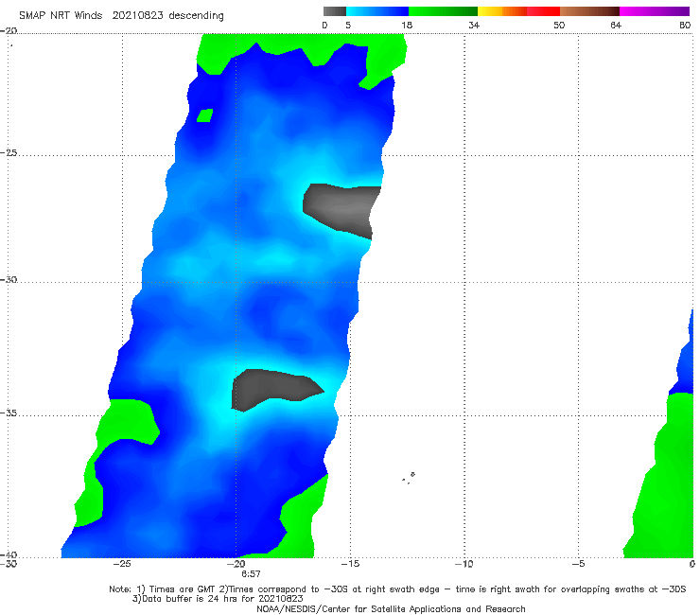Click the brown segment of the color bar
Screen dimensions: 700x615
(x=589, y=11)
